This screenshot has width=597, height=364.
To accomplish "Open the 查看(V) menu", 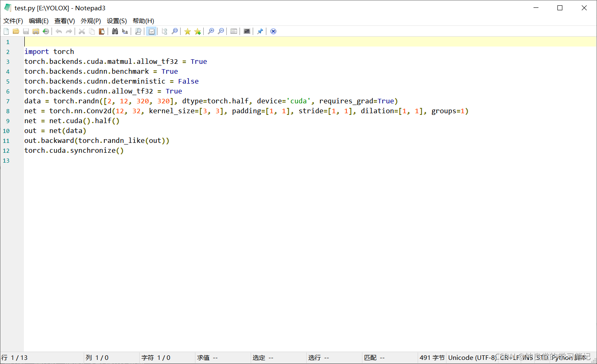I will pos(65,21).
